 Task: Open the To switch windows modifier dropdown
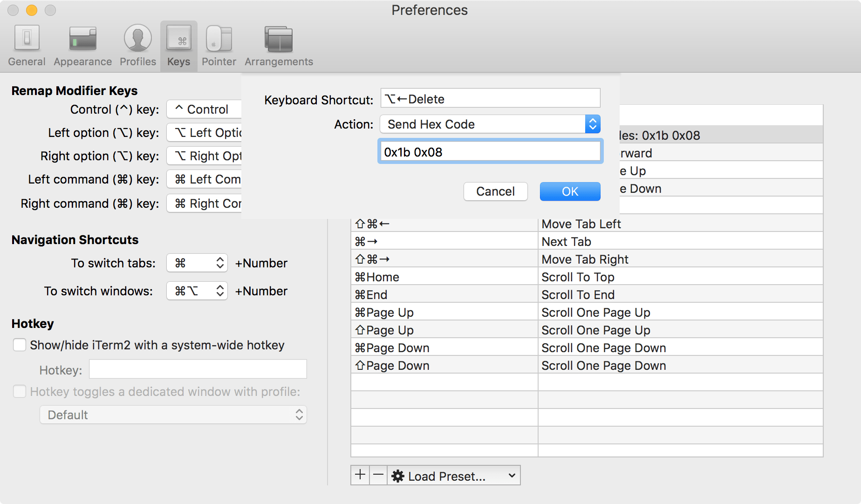tap(197, 291)
